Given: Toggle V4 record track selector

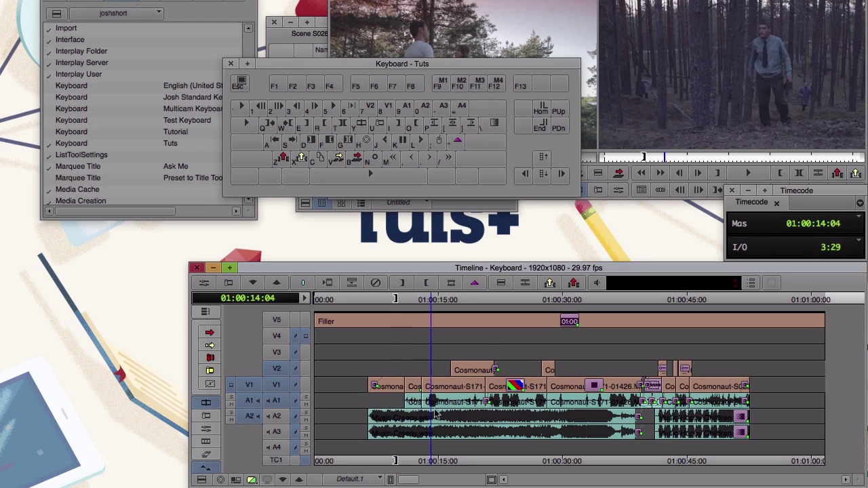Looking at the screenshot, I should (277, 335).
